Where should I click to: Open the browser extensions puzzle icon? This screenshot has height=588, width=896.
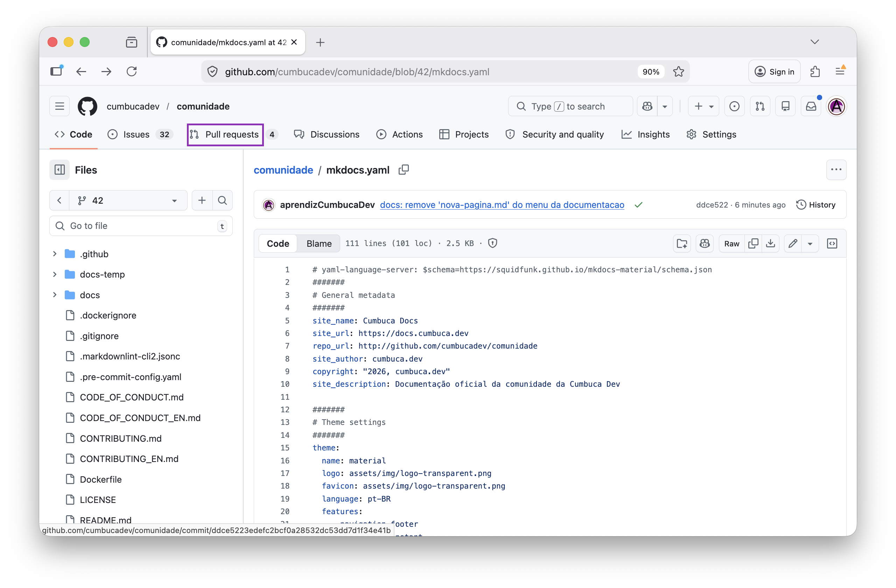[x=815, y=71]
